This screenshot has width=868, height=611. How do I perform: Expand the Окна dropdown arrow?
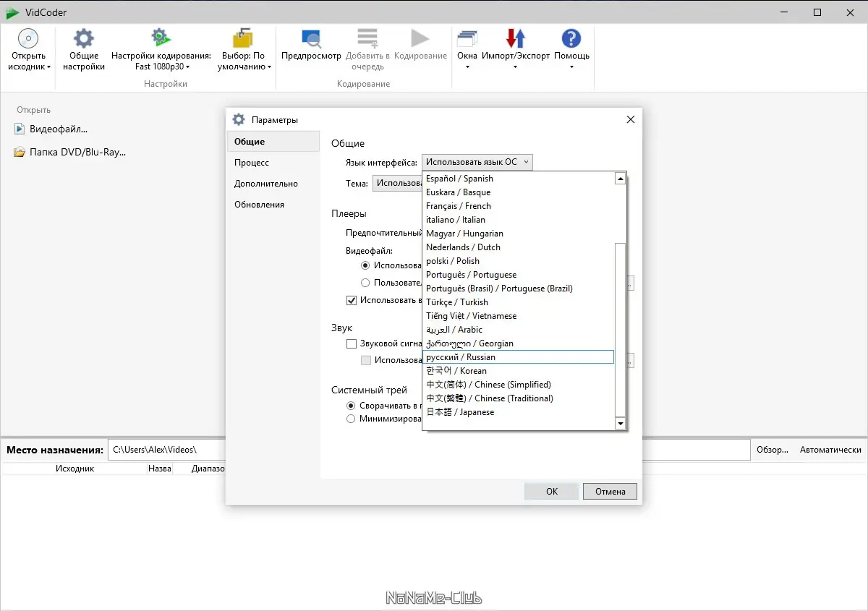tap(467, 67)
